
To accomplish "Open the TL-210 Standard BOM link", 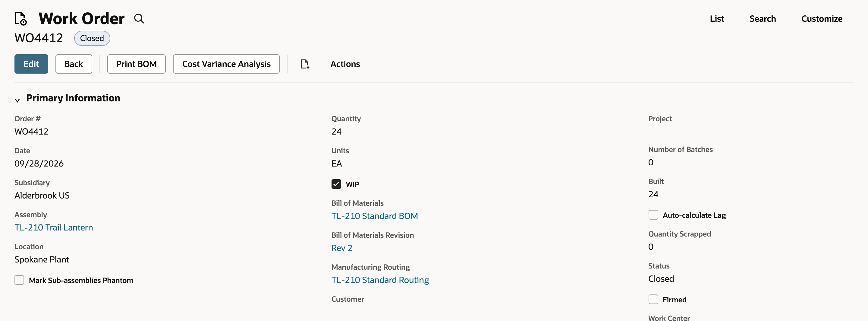I will point(375,216).
